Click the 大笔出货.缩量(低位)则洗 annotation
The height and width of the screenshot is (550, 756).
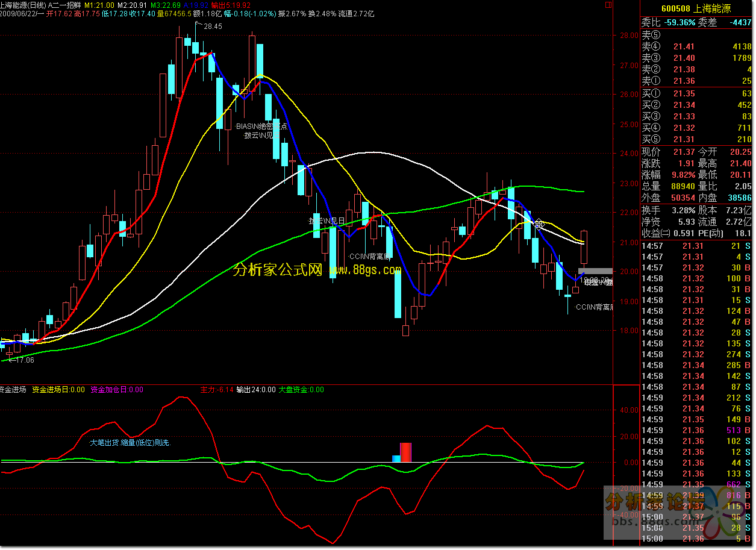pyautogui.click(x=131, y=442)
